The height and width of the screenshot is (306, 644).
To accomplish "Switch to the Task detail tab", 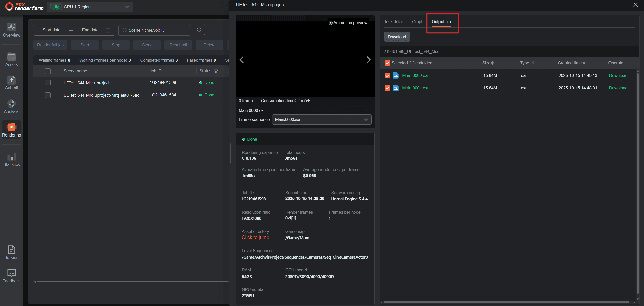I will [x=394, y=22].
